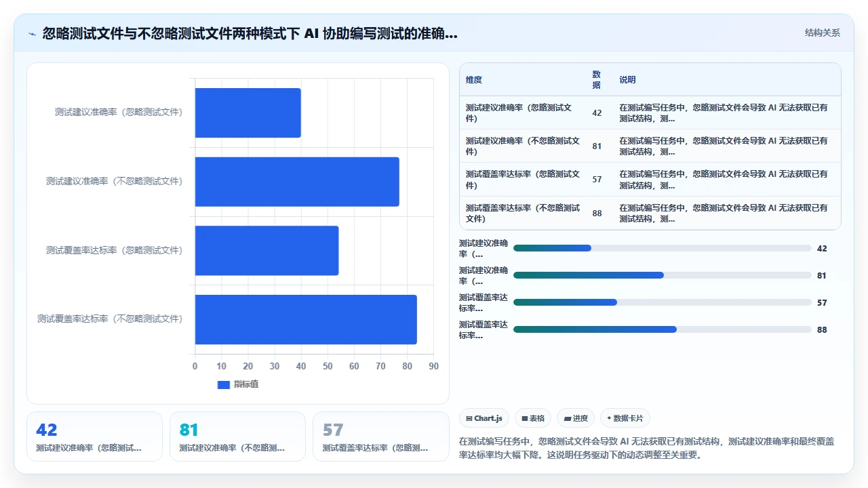Click the summary paragraph below the tags
868x488 pixels.
point(647,448)
